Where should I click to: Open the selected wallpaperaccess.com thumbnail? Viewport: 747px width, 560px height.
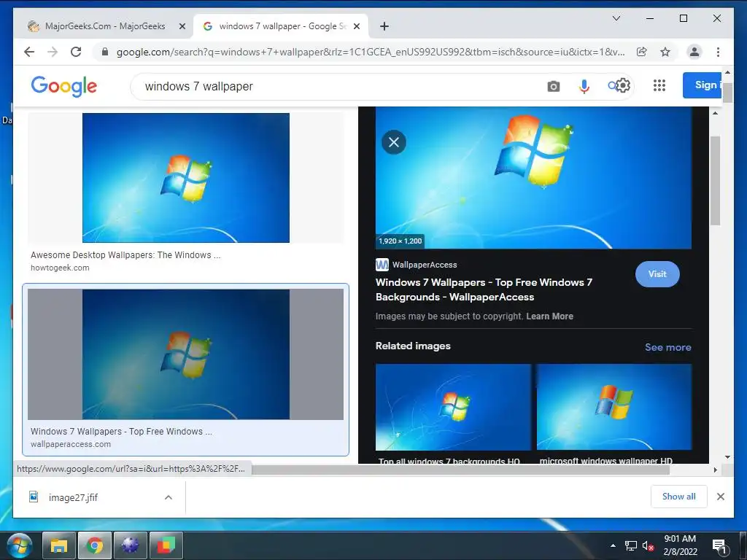(186, 354)
